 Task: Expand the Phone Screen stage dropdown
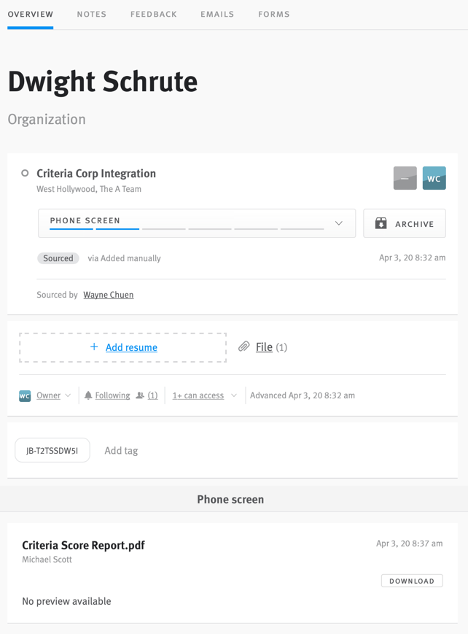(x=339, y=223)
